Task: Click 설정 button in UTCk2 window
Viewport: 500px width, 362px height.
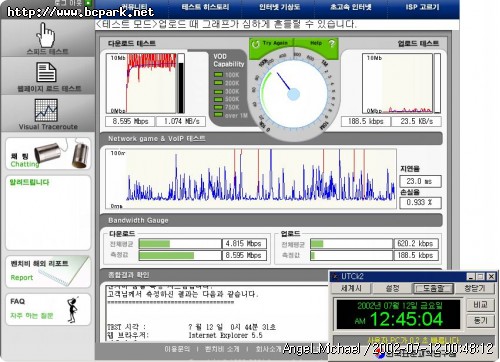Action: 392,288
